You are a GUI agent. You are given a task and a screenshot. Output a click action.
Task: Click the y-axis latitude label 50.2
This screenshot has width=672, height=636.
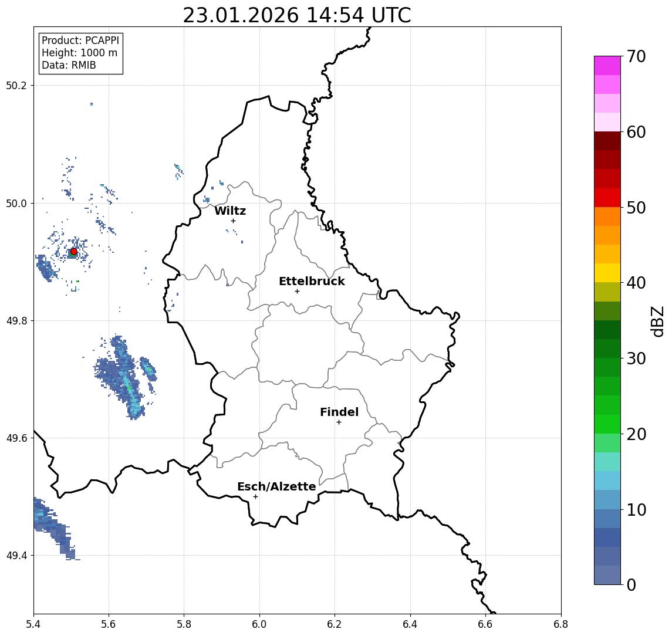(16, 85)
